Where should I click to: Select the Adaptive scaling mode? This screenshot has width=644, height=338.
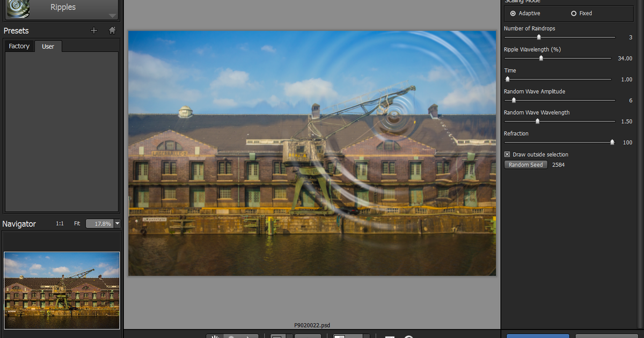pyautogui.click(x=525, y=13)
